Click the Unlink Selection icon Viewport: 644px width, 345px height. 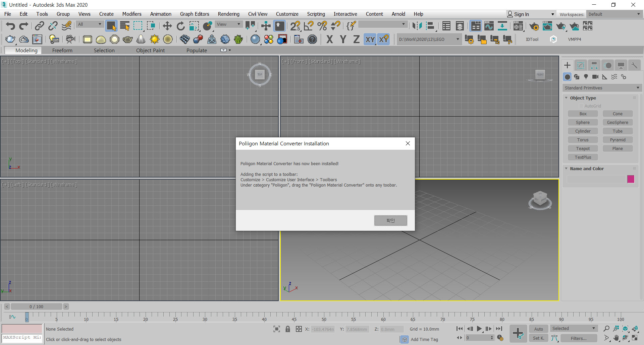[53, 26]
